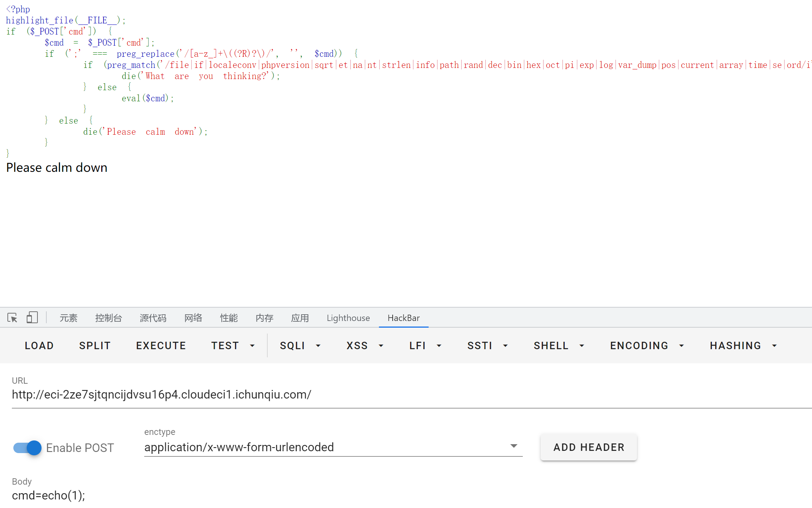Click the LOAD button in HackBar

(x=39, y=345)
